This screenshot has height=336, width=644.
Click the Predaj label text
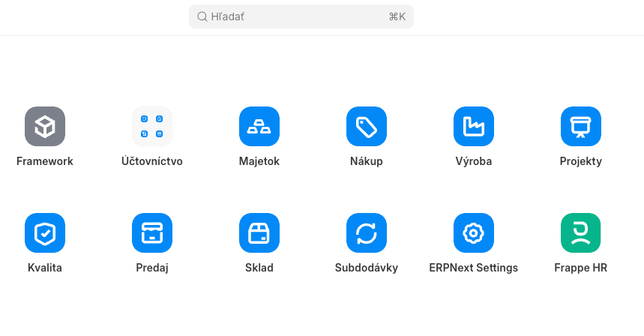point(152,268)
